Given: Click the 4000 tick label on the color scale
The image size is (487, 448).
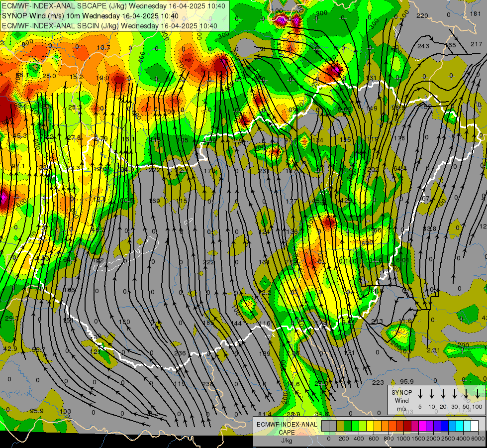Looking at the screenshot, I should pos(463,439).
